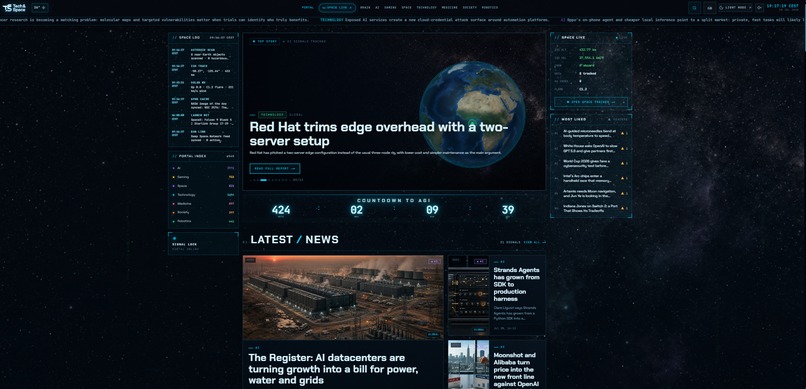Open the Strands Agents headline
Screen dimensions: 806x389
[x=517, y=284]
